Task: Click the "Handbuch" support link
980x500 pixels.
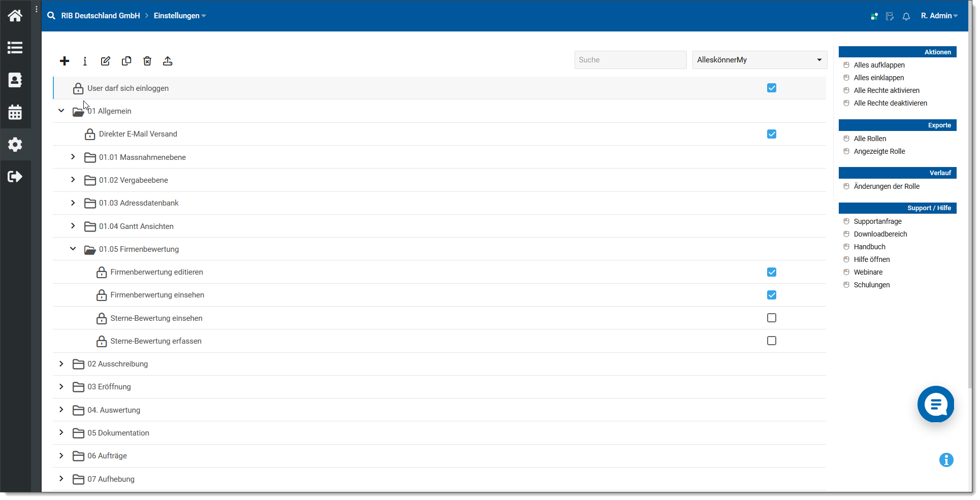Action: 869,247
